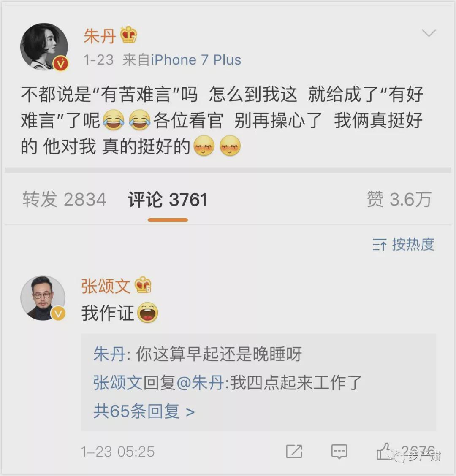Open 张颂文's avatar photo
The width and height of the screenshot is (456, 476).
click(43, 298)
